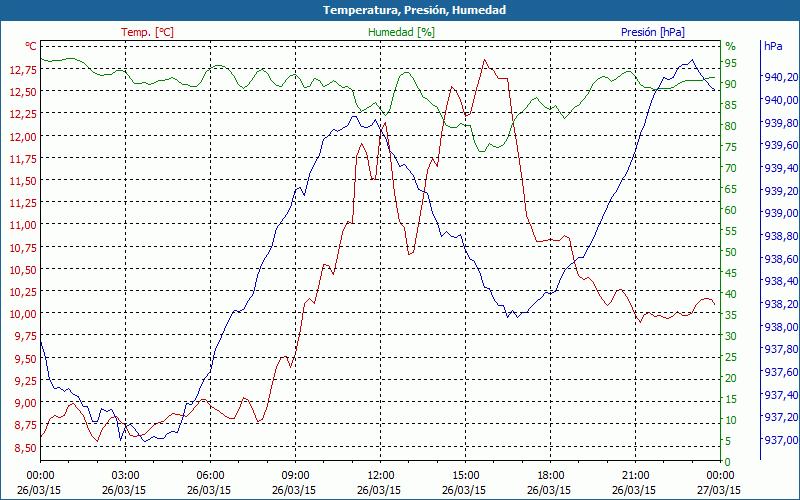The height and width of the screenshot is (500, 800).
Task: Click humidity axis value 85
Action: pyautogui.click(x=731, y=105)
